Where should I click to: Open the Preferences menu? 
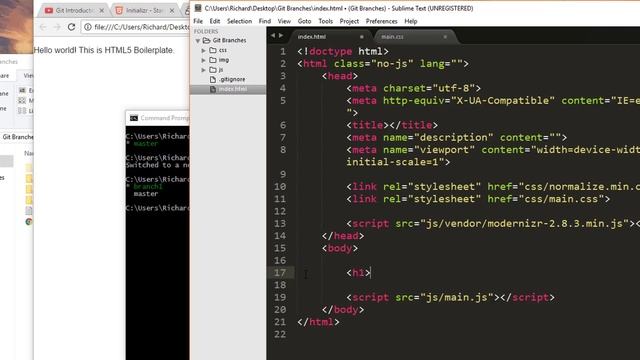click(381, 21)
